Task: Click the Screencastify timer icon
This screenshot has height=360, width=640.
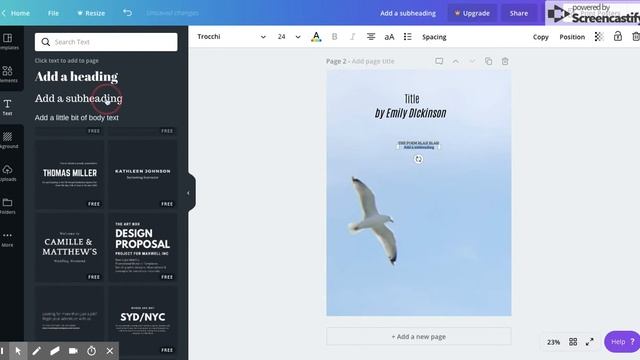Action: pyautogui.click(x=91, y=351)
